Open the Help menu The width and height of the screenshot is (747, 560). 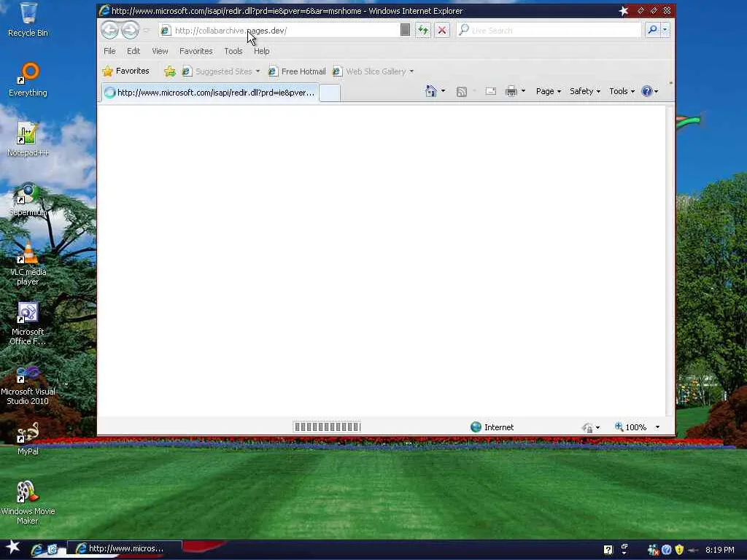pyautogui.click(x=262, y=51)
